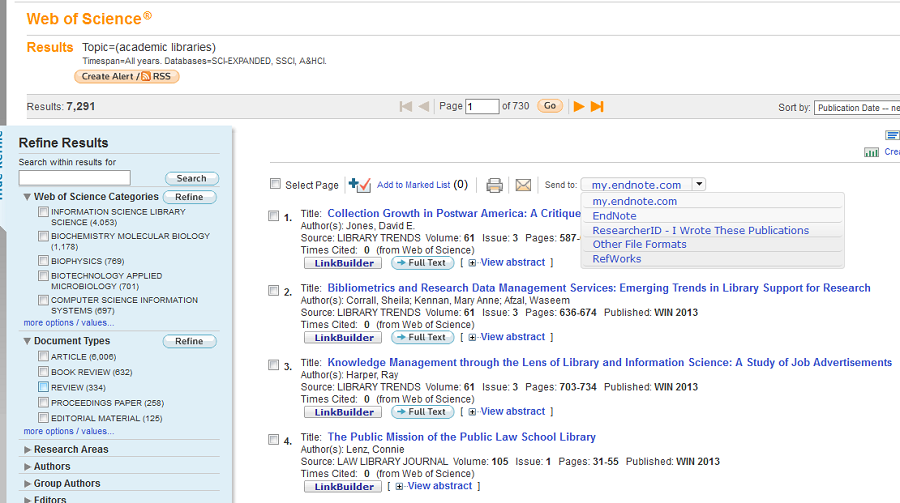Image resolution: width=900 pixels, height=503 pixels.
Task: Click the email envelope icon
Action: coord(523,185)
